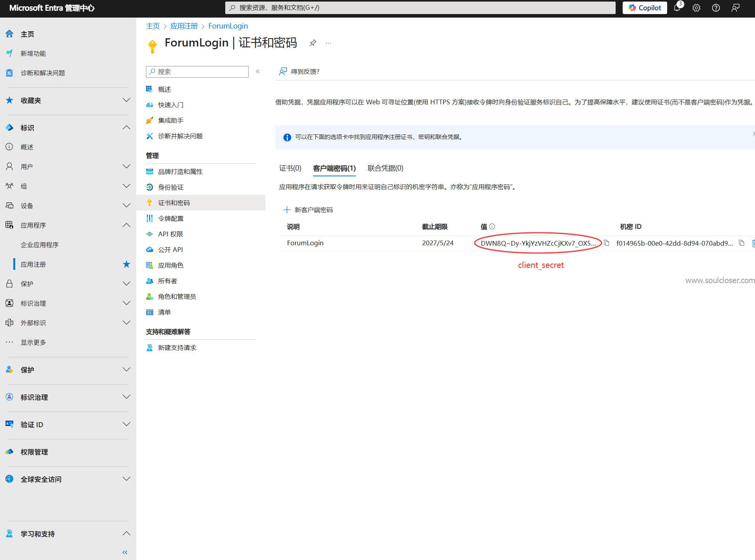Switch to the 证书(0) tab

tap(290, 168)
